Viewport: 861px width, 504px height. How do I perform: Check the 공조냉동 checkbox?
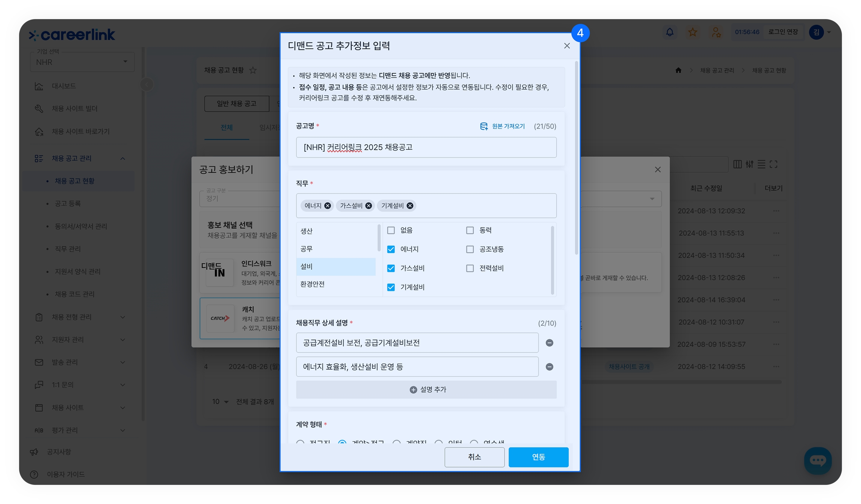click(x=470, y=249)
